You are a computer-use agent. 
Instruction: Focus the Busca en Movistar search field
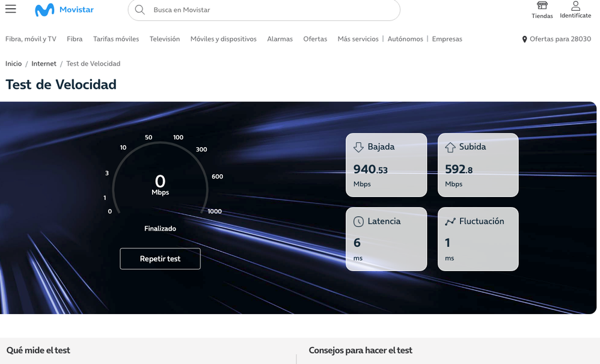(x=271, y=10)
